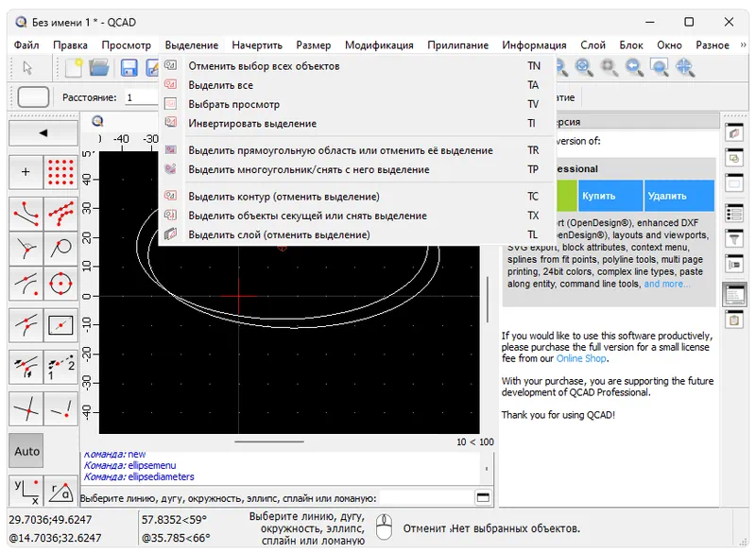Select the snap tool showing a circle with five red dots
The width and height of the screenshot is (756, 554).
(x=60, y=284)
